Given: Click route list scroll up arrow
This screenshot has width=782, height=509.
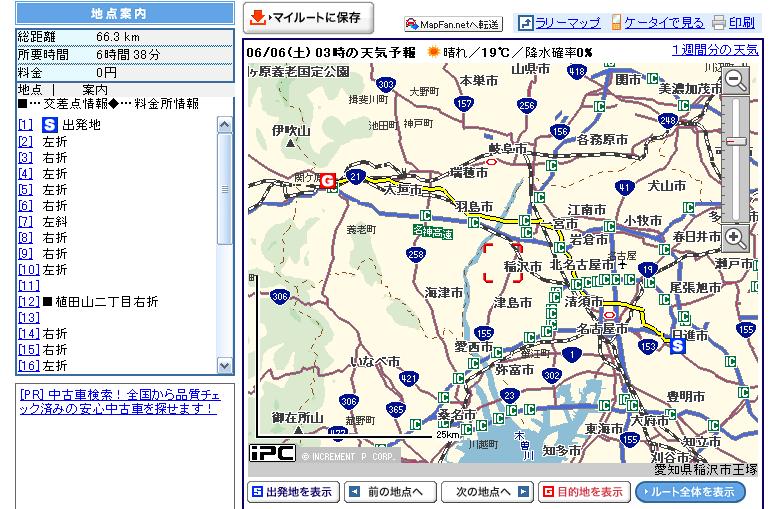Looking at the screenshot, I should click(224, 125).
